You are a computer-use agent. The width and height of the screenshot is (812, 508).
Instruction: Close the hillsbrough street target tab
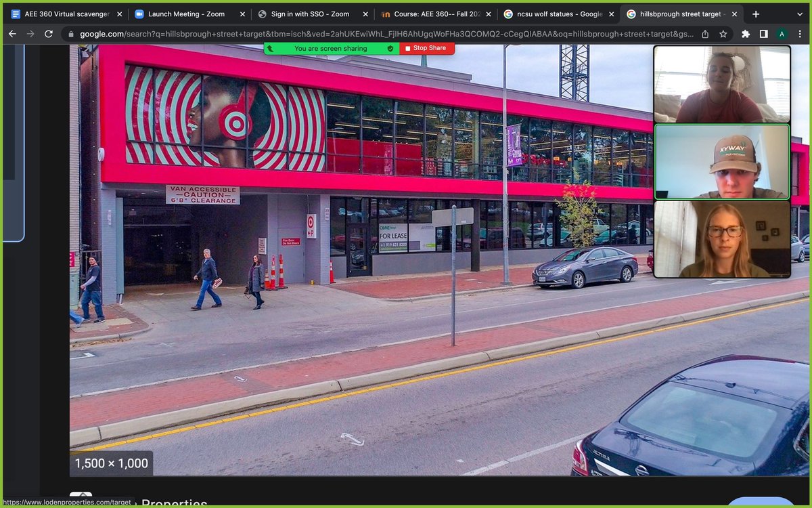[734, 14]
